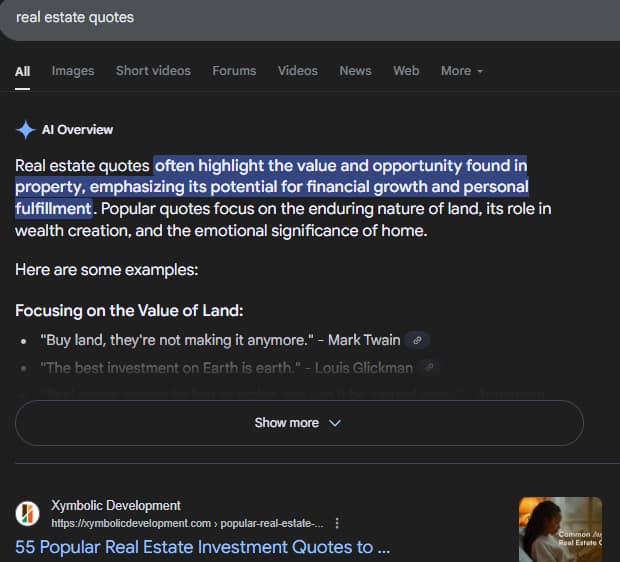The width and height of the screenshot is (620, 562).
Task: Open the Short videos tab
Action: pyautogui.click(x=153, y=71)
